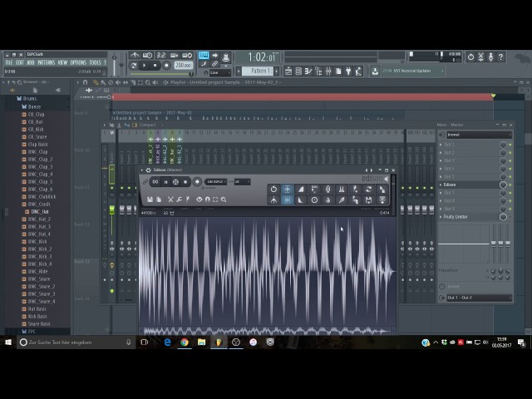Click the tempo field showing 200
The image size is (532, 399).
[x=183, y=65]
